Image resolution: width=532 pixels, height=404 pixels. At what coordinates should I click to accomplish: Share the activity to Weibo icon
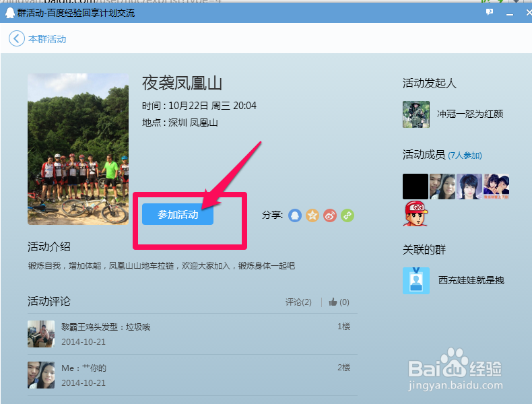click(x=330, y=215)
